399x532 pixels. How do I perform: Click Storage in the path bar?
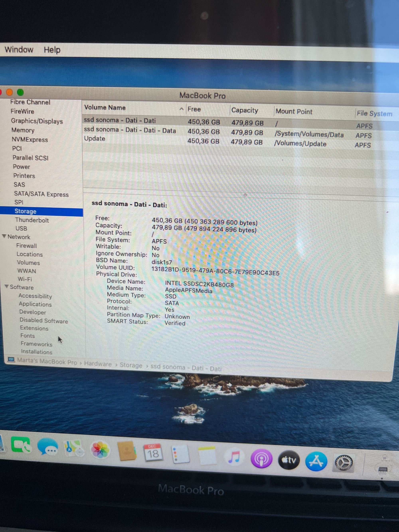click(131, 365)
